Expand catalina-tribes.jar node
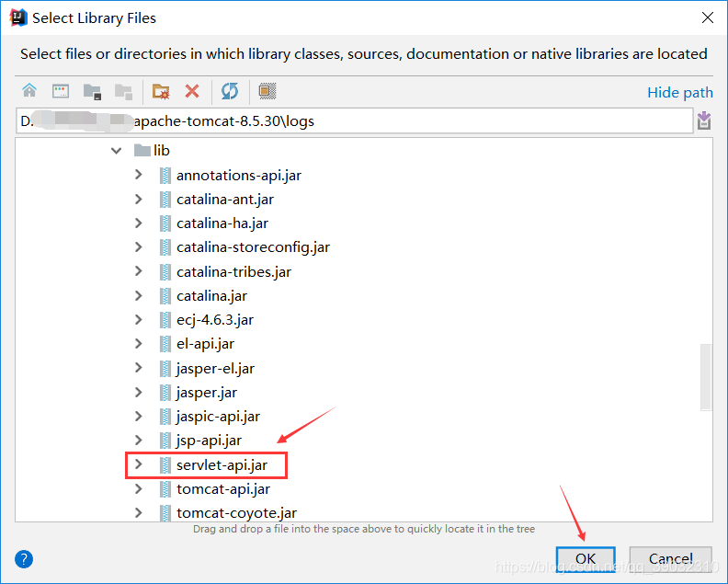Screen dimensions: 728x584 (x=139, y=271)
